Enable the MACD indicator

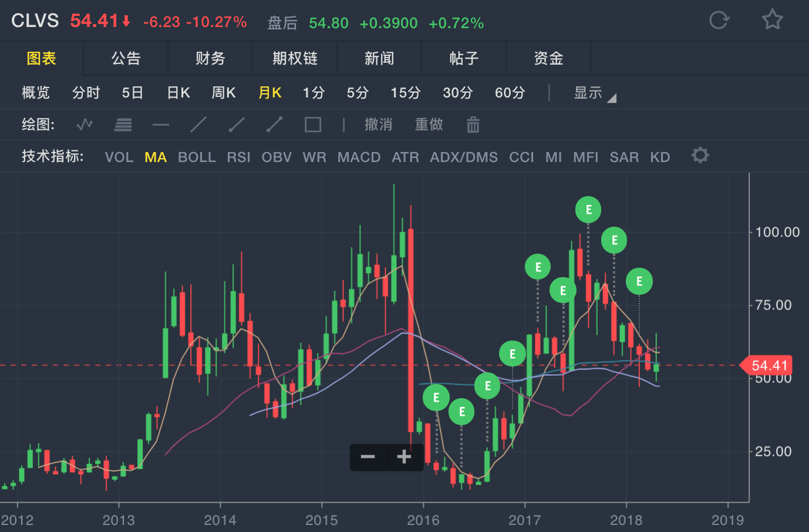[x=359, y=157]
